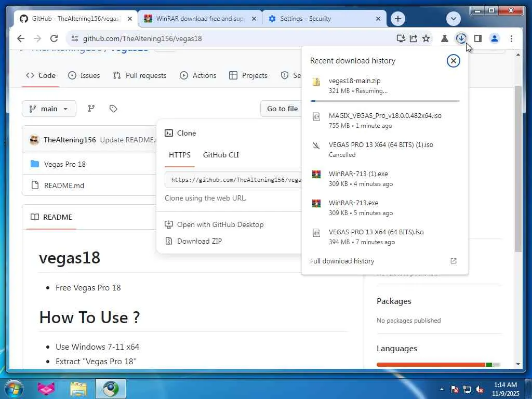Close the WinRAR browser tab
This screenshot has height=399, width=532.
254,19
